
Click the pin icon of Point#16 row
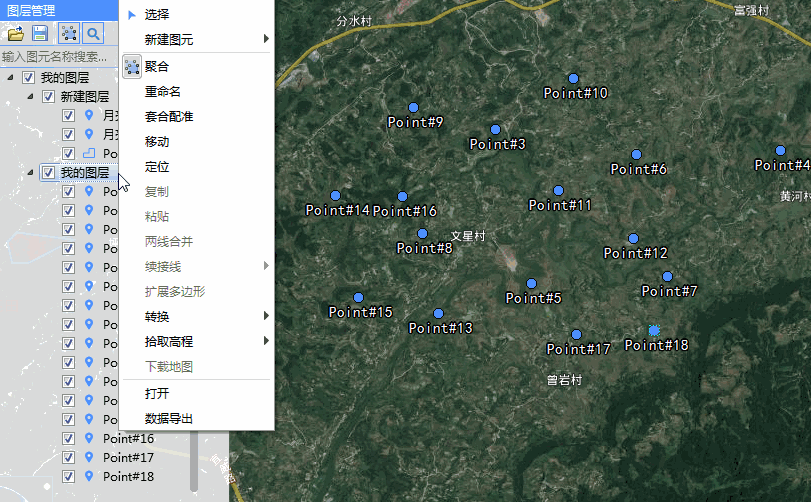(x=89, y=438)
